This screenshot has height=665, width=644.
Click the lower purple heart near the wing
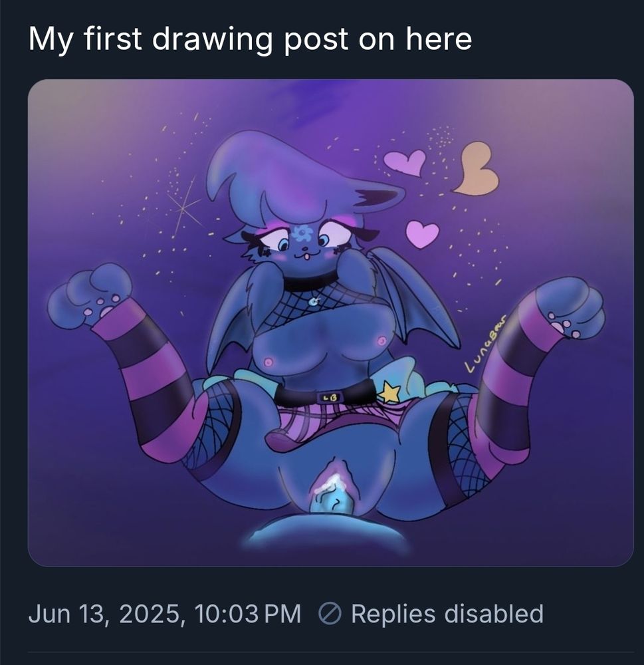422,234
